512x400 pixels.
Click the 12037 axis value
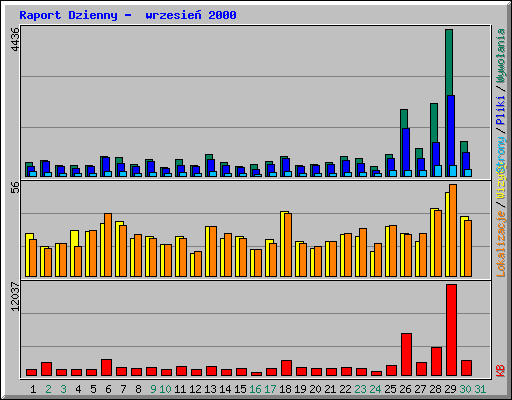tap(15, 297)
